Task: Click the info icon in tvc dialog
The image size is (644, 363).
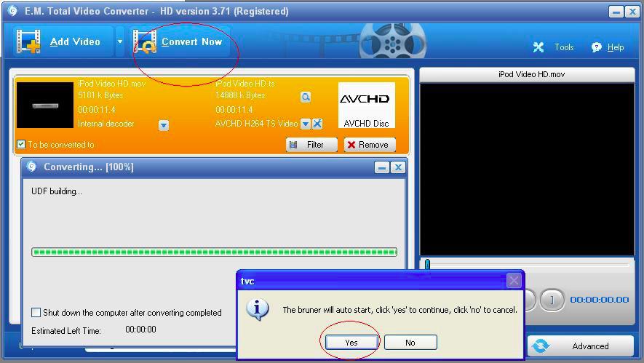Action: coord(257,309)
